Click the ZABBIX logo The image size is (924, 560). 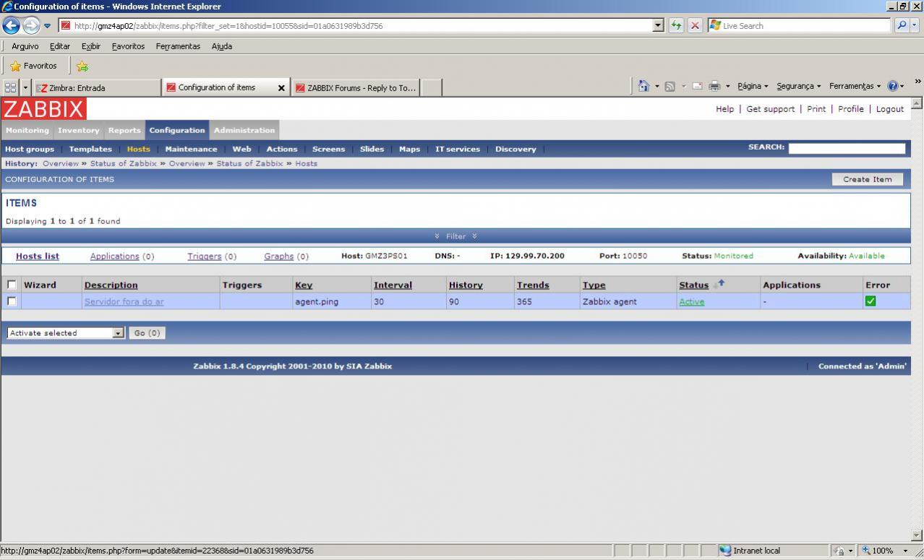point(43,109)
